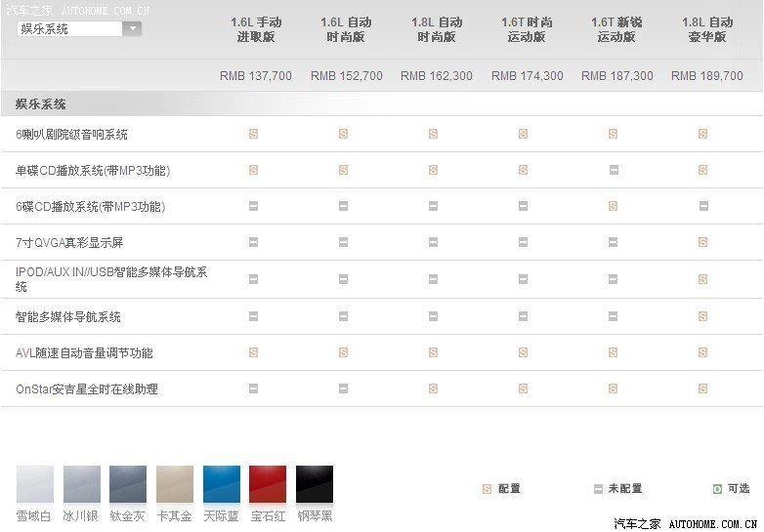Click the 单碟CD播放系统(带MP3功能) row label
Viewport: 764px width, 532px height.
click(x=93, y=171)
